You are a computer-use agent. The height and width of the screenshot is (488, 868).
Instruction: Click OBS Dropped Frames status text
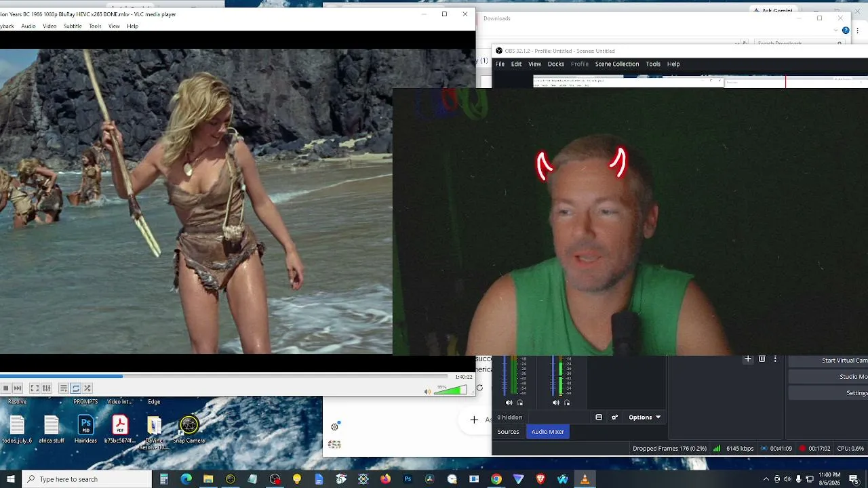(x=669, y=449)
